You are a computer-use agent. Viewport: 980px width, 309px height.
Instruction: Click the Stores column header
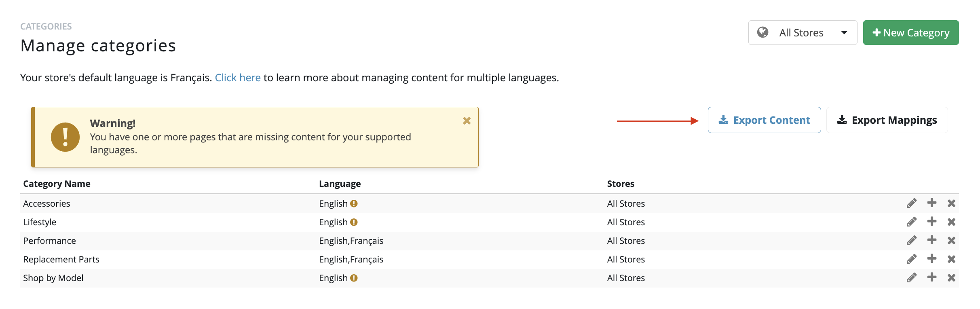pos(621,184)
